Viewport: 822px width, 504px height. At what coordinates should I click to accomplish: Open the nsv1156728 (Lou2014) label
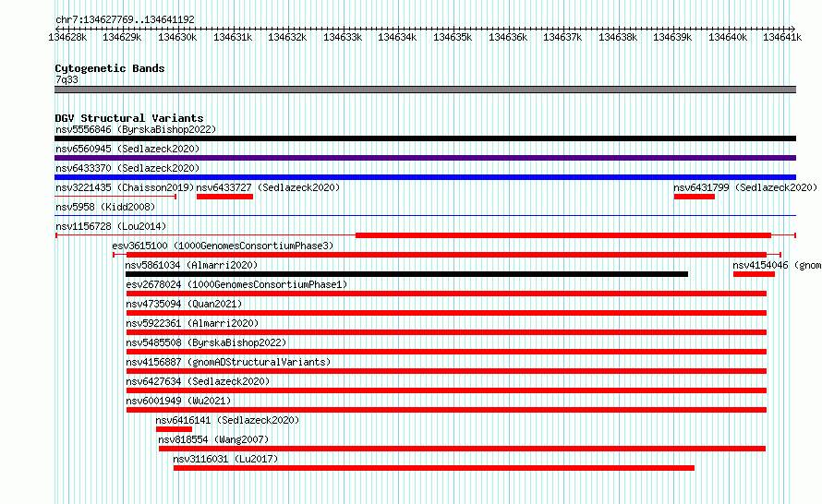[x=111, y=226]
